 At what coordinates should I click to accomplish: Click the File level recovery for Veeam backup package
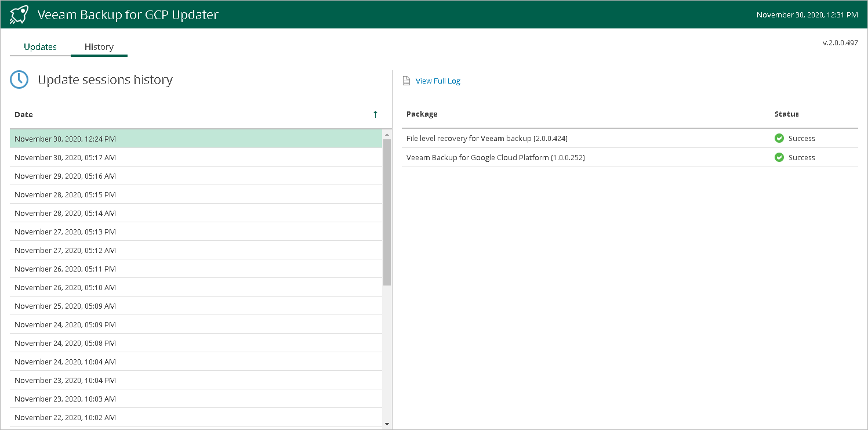[487, 139]
